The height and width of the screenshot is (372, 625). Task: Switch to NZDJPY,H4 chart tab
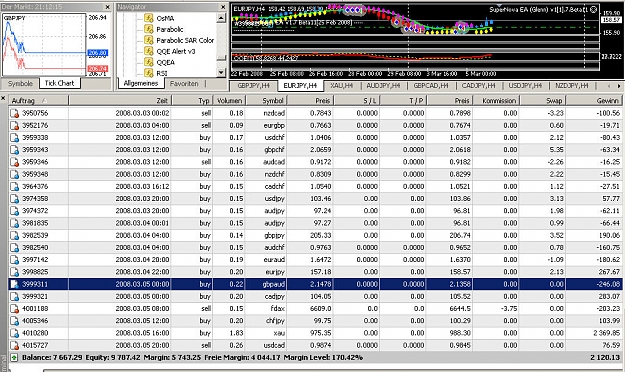pyautogui.click(x=572, y=86)
